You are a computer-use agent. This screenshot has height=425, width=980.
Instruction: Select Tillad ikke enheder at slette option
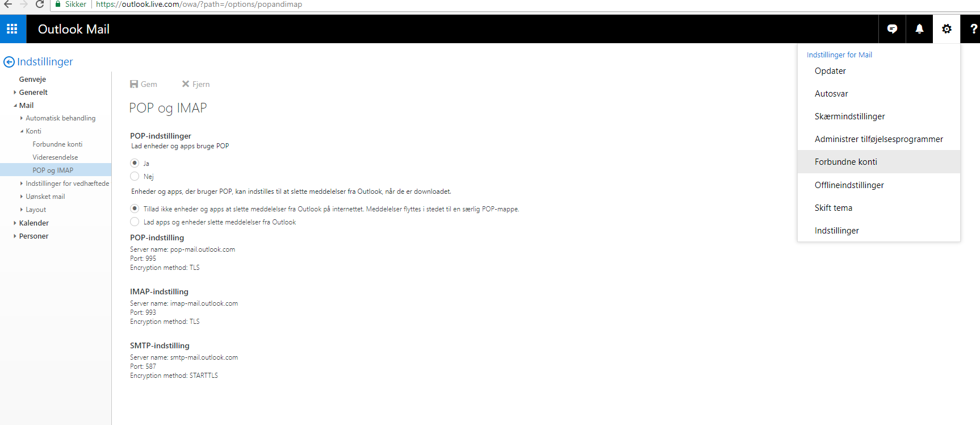point(135,209)
